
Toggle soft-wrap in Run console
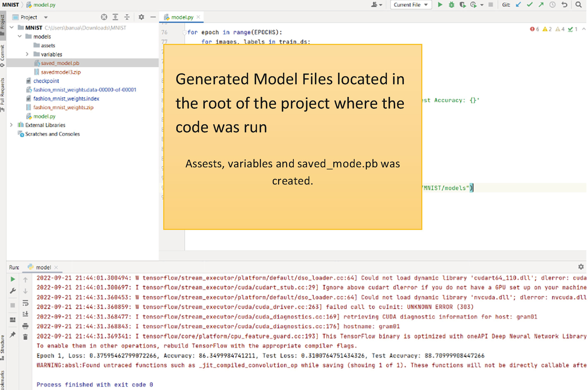click(x=25, y=303)
